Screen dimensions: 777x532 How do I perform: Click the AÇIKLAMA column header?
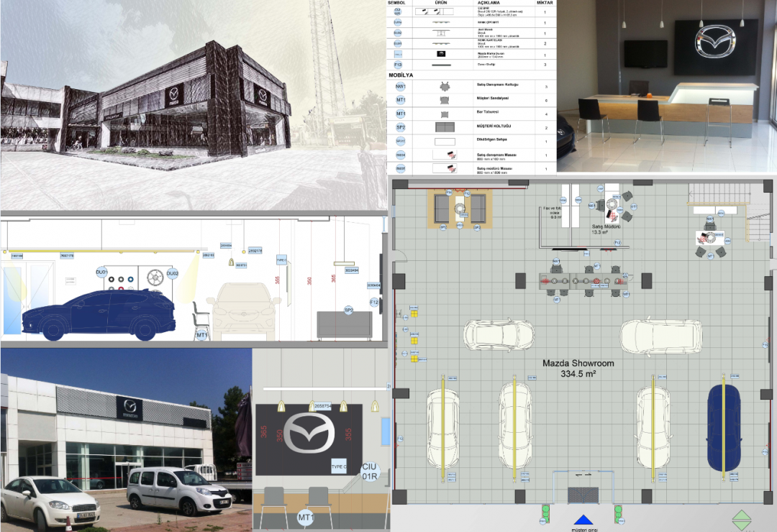coord(489,3)
